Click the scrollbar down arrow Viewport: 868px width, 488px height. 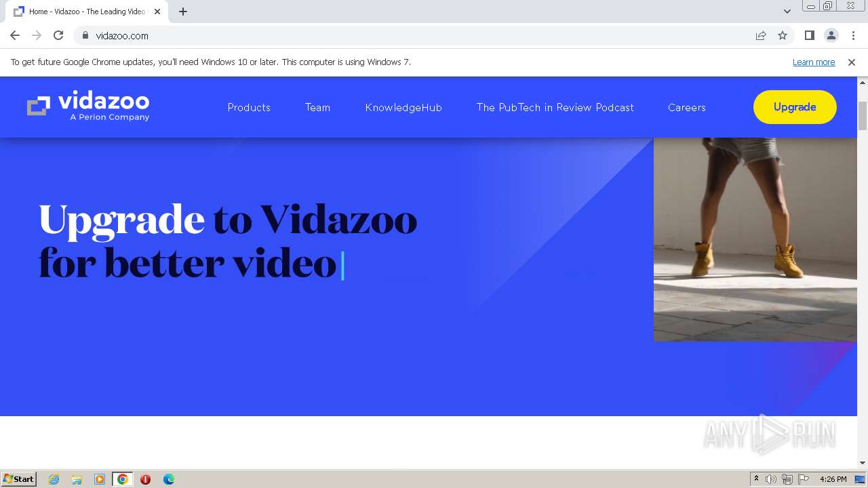tap(863, 463)
